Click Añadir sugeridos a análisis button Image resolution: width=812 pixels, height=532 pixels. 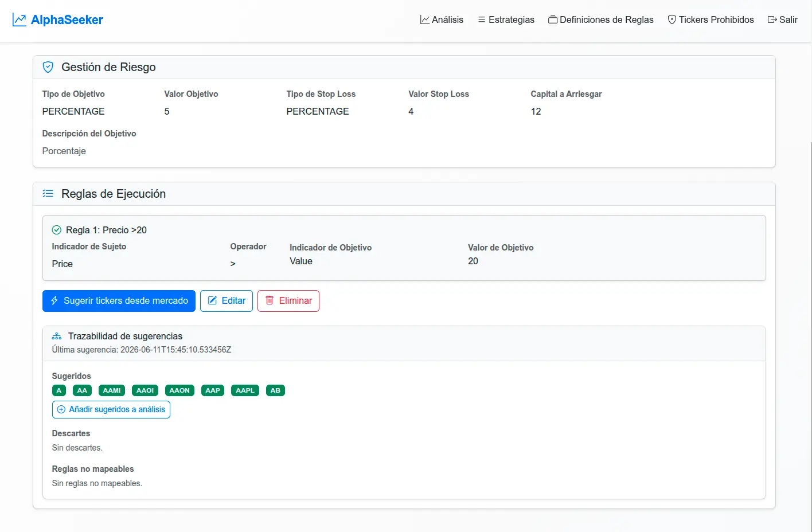pos(111,409)
